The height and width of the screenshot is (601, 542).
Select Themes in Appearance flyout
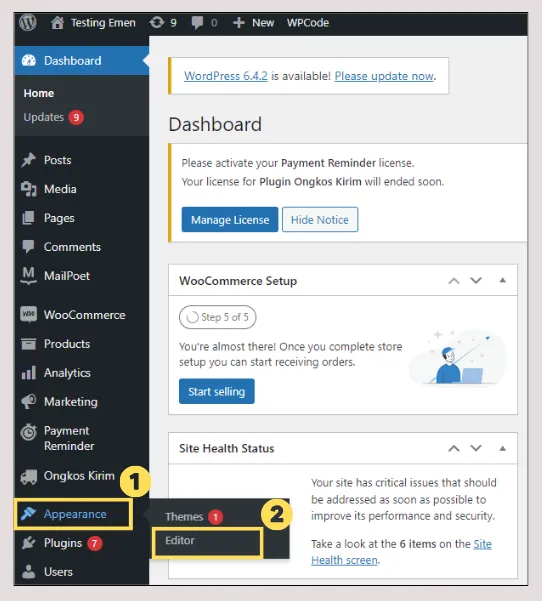(184, 516)
